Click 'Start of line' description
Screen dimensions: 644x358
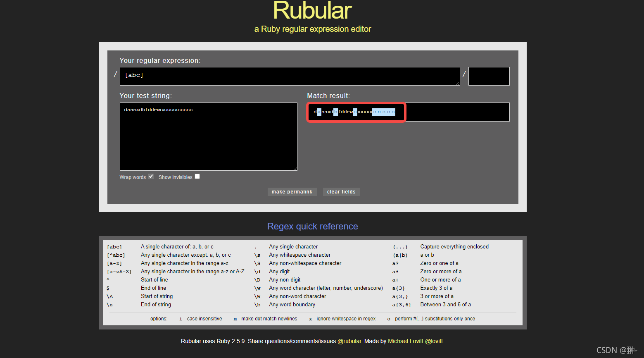tap(154, 280)
